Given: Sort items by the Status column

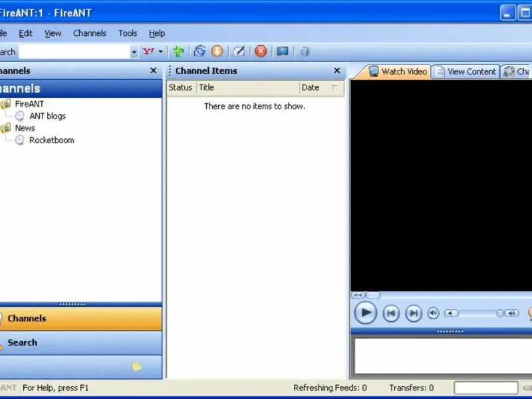Looking at the screenshot, I should [x=182, y=88].
